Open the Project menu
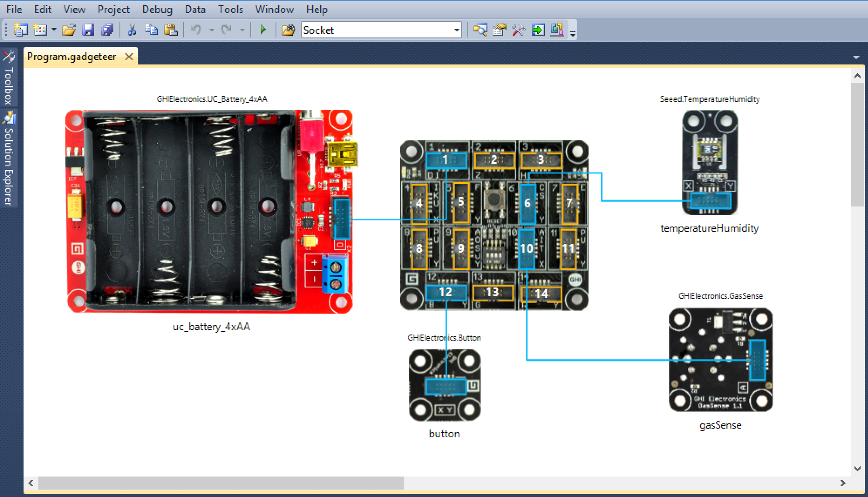 tap(114, 9)
